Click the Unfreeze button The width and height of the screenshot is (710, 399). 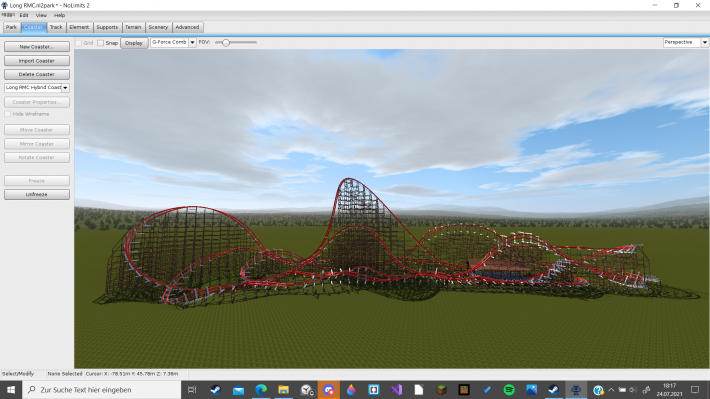tap(37, 194)
